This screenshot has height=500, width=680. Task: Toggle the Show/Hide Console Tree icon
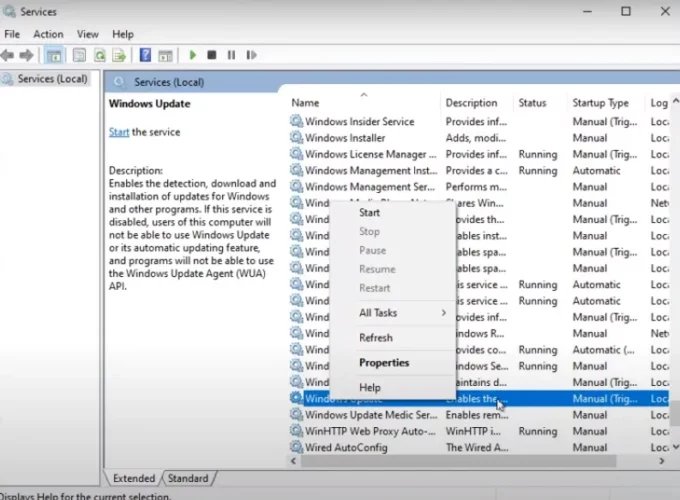pyautogui.click(x=54, y=56)
